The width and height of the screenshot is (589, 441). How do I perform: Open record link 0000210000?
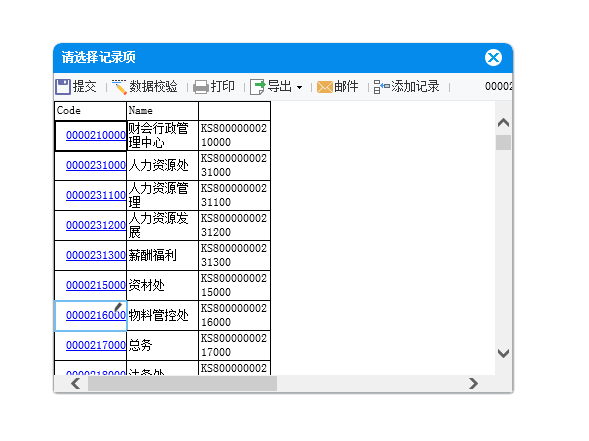point(96,135)
